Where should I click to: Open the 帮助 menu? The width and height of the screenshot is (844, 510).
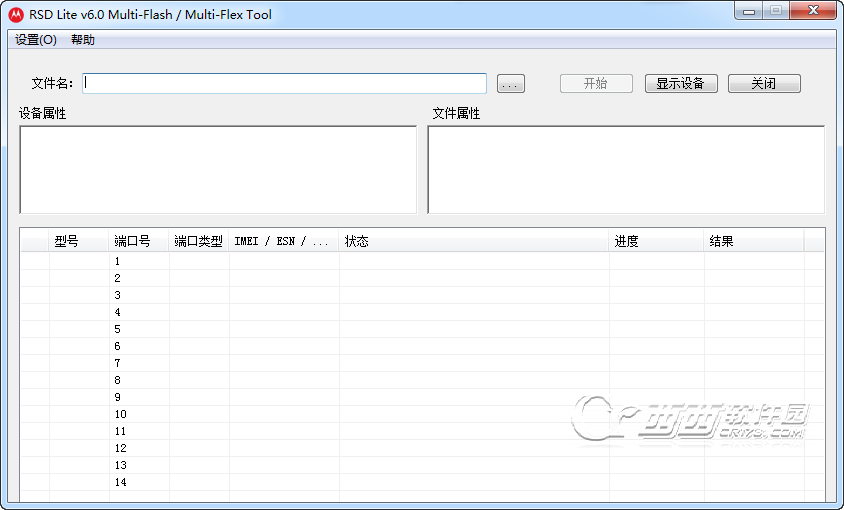83,40
